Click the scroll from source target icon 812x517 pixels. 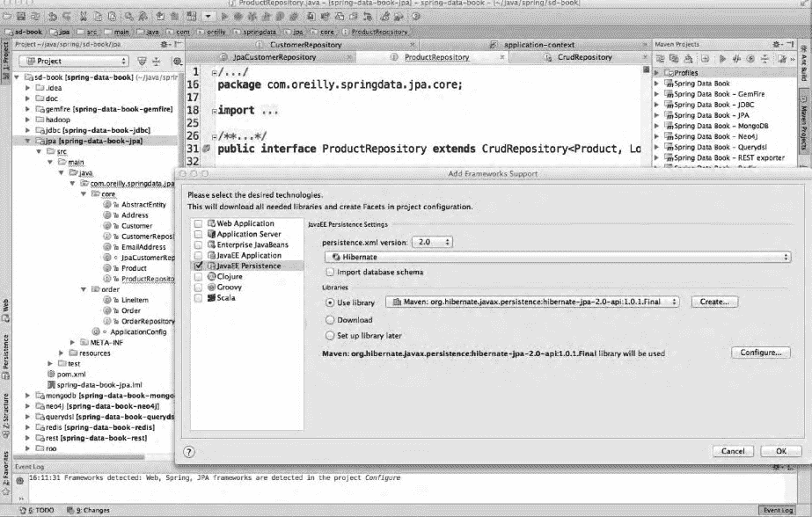coord(143,61)
